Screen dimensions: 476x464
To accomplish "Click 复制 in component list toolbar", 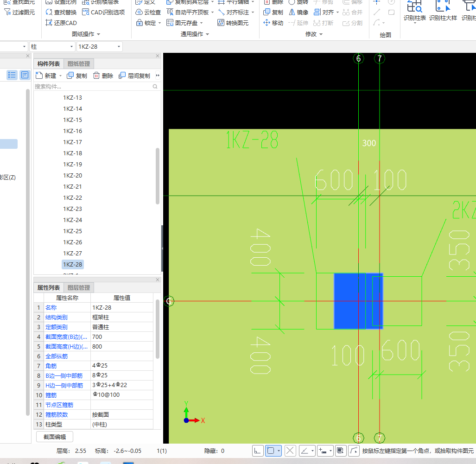I will (x=77, y=76).
